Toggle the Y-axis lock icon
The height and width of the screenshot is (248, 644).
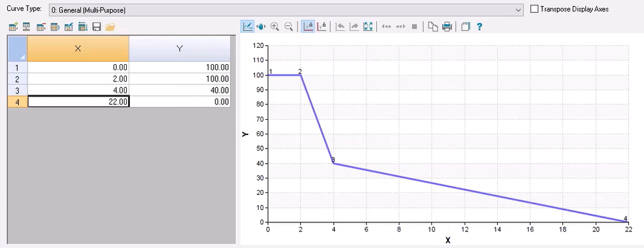(x=321, y=27)
